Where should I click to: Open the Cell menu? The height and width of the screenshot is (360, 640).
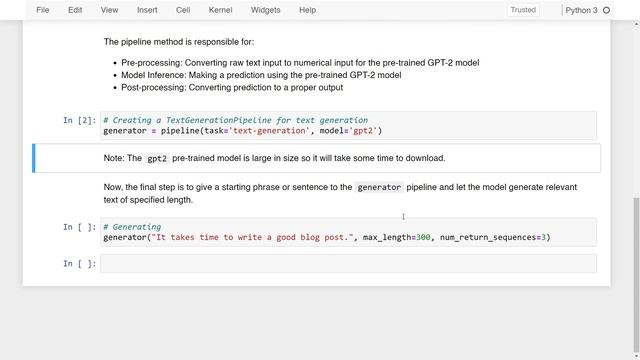(183, 10)
